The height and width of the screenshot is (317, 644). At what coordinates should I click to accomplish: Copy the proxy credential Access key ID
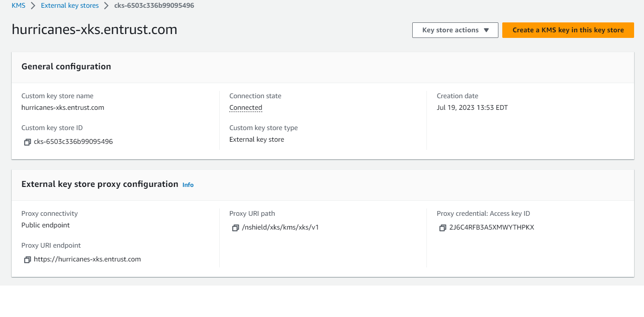(x=443, y=228)
